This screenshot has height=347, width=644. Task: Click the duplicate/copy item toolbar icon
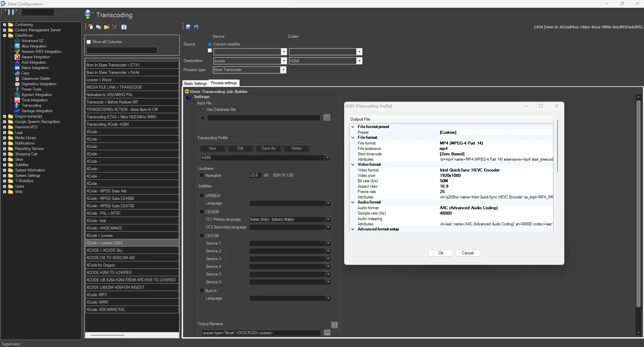[99, 27]
